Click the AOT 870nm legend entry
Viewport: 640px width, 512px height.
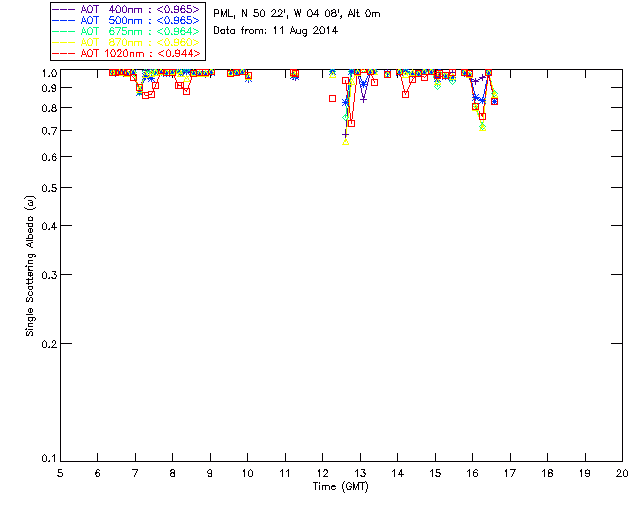126,42
